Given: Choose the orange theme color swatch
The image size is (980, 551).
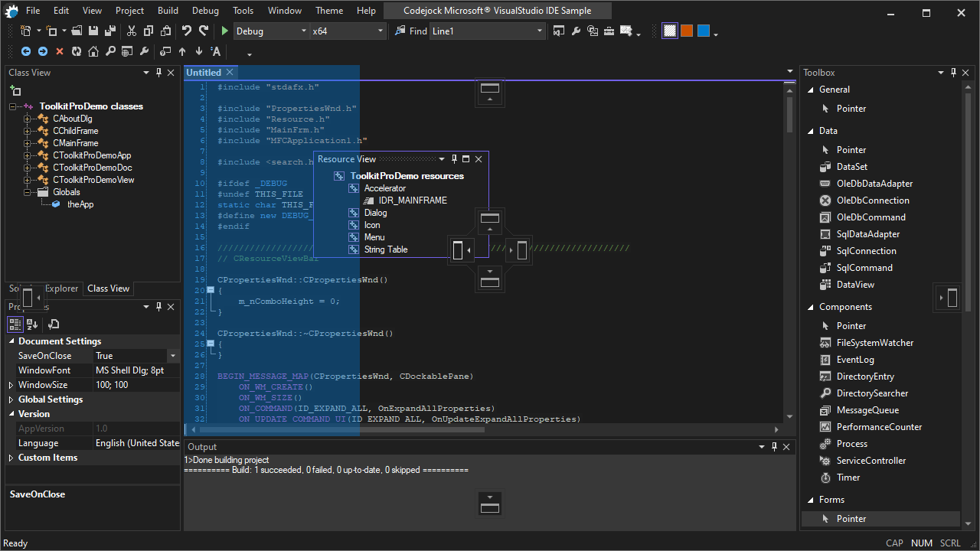Looking at the screenshot, I should click(687, 31).
